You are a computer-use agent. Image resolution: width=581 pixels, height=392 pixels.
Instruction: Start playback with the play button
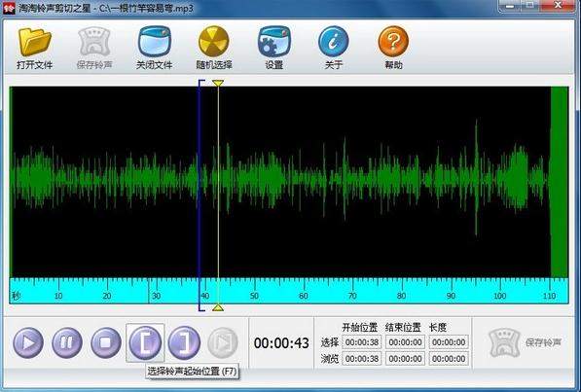[28, 342]
